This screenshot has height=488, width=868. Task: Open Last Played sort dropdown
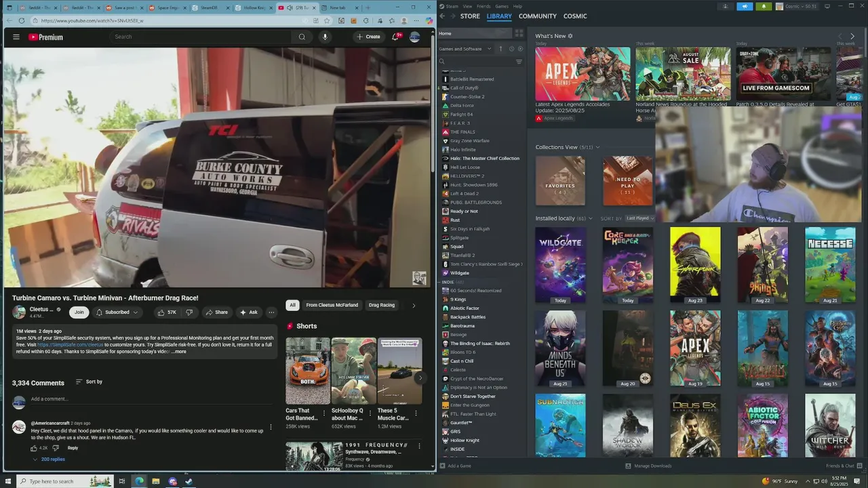click(x=639, y=218)
